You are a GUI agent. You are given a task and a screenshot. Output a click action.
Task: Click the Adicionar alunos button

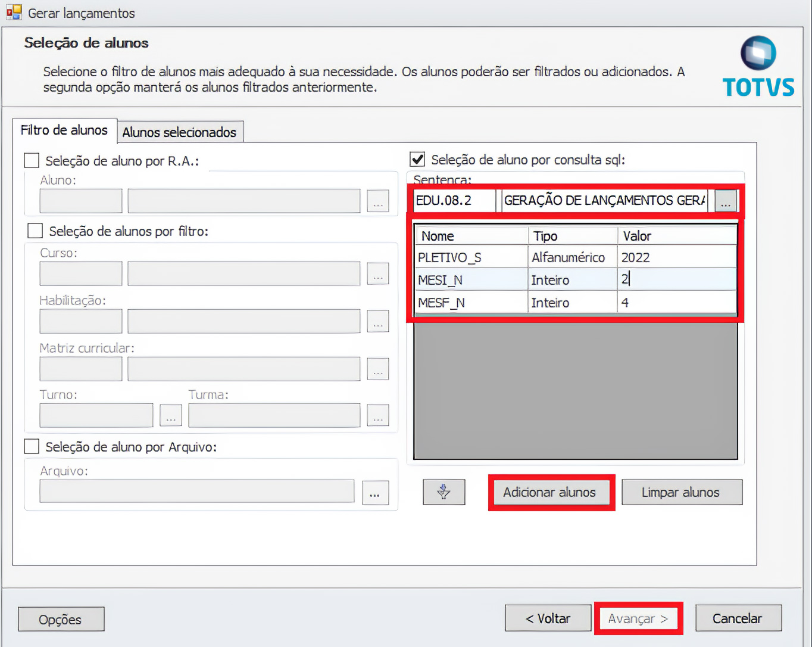(549, 492)
